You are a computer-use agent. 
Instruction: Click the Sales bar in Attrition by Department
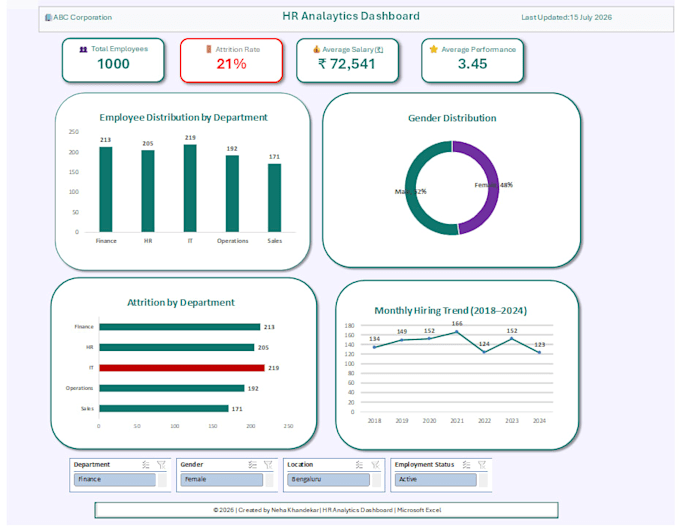(x=164, y=409)
